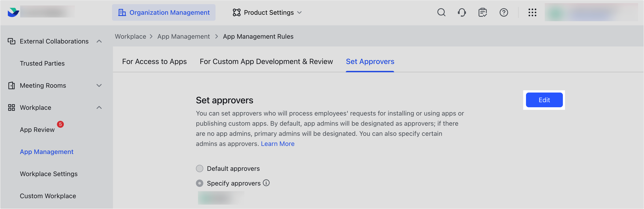The height and width of the screenshot is (209, 644).
Task: Open the For Custom App Development & Review tab
Action: point(266,61)
